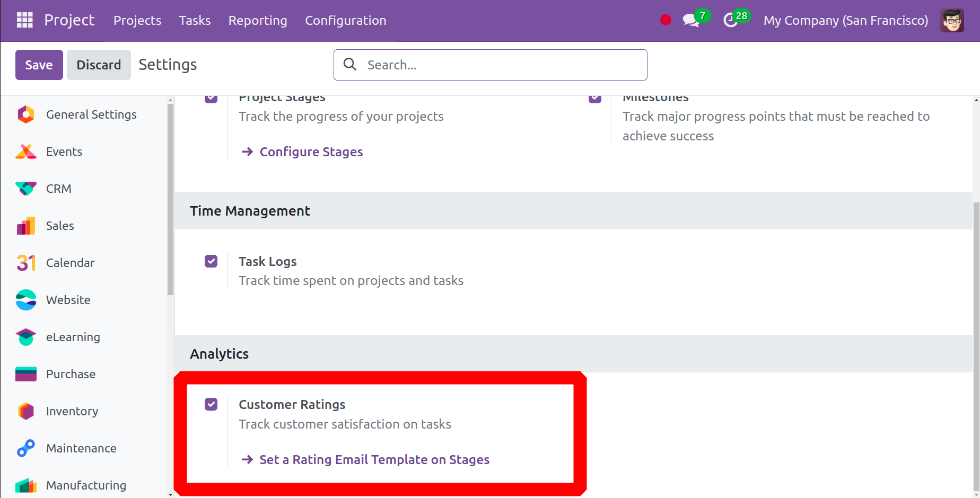
Task: Disable the Task Logs checkbox
Action: 211,261
